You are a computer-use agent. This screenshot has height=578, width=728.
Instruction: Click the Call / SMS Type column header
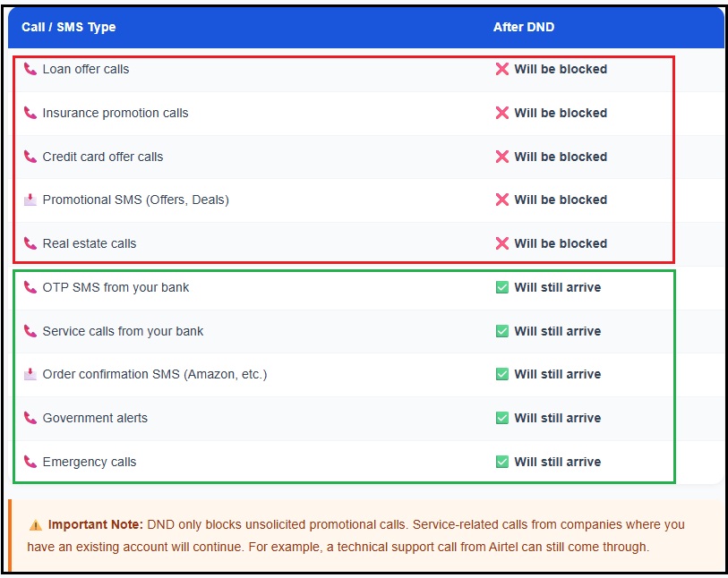coord(69,27)
